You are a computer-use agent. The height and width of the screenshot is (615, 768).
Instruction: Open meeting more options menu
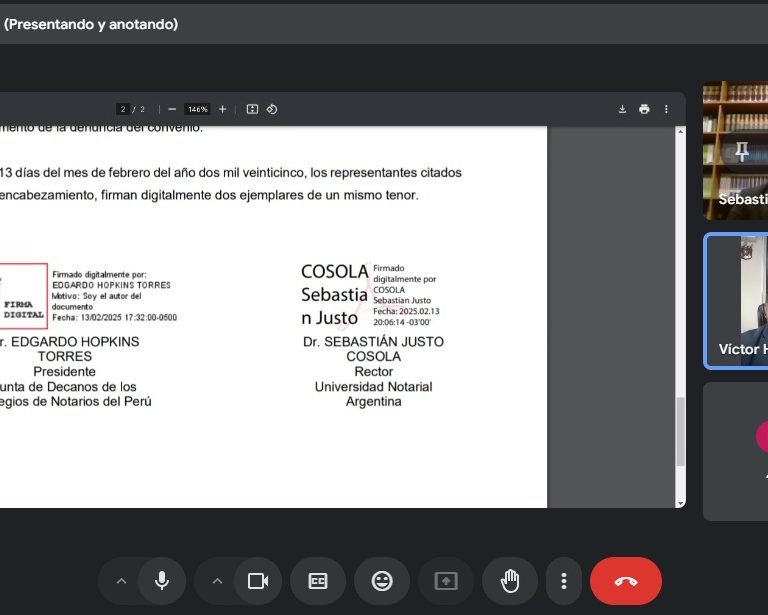564,581
